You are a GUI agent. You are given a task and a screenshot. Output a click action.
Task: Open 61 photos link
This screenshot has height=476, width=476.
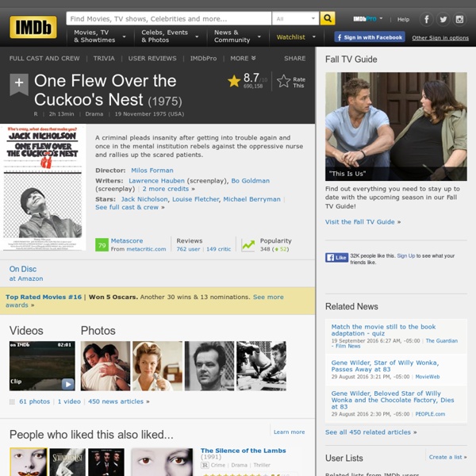click(x=35, y=401)
